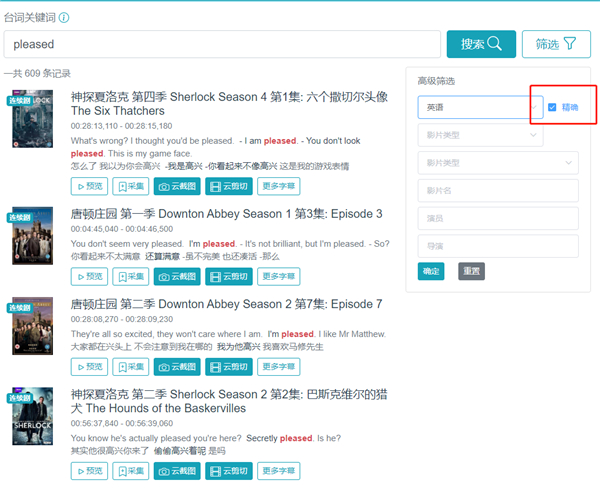The height and width of the screenshot is (489, 600).
Task: Toggle the 精确 exact match checkbox
Action: (552, 107)
